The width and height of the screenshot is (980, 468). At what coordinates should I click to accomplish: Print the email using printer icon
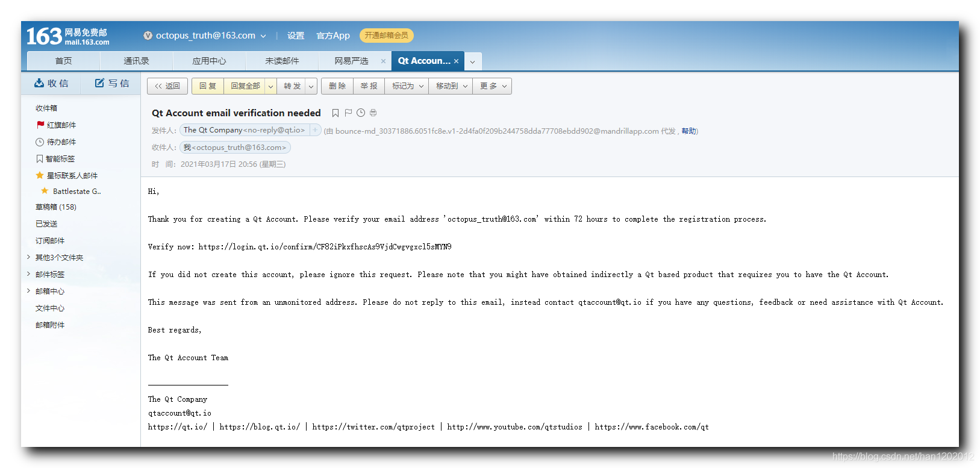(373, 113)
